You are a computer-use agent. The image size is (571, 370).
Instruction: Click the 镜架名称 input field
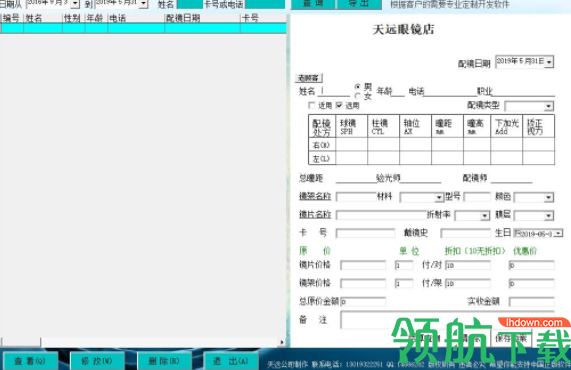pyautogui.click(x=356, y=197)
